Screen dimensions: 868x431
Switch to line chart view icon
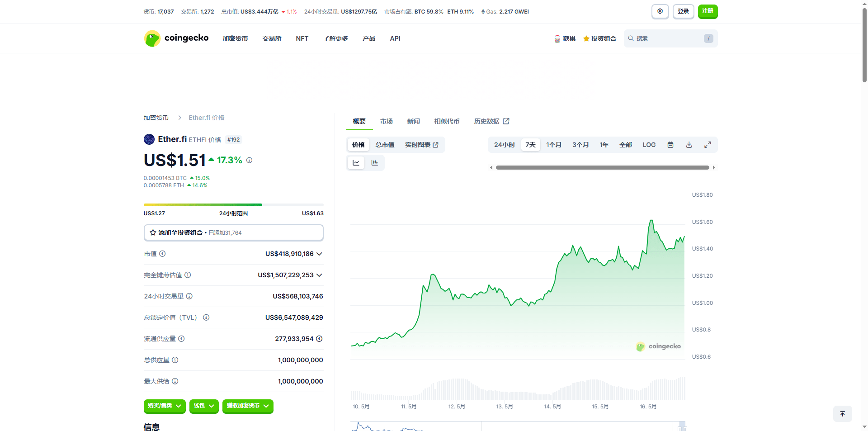[x=356, y=163]
